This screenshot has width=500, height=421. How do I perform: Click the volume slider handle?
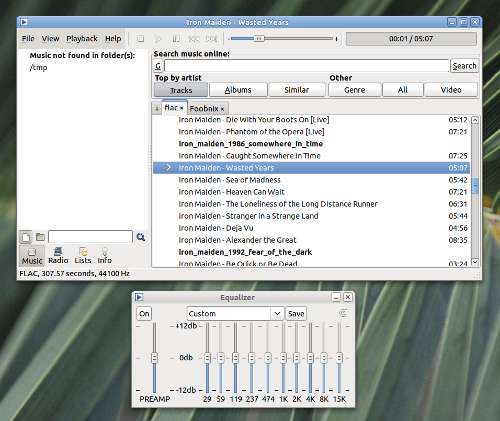tap(259, 39)
